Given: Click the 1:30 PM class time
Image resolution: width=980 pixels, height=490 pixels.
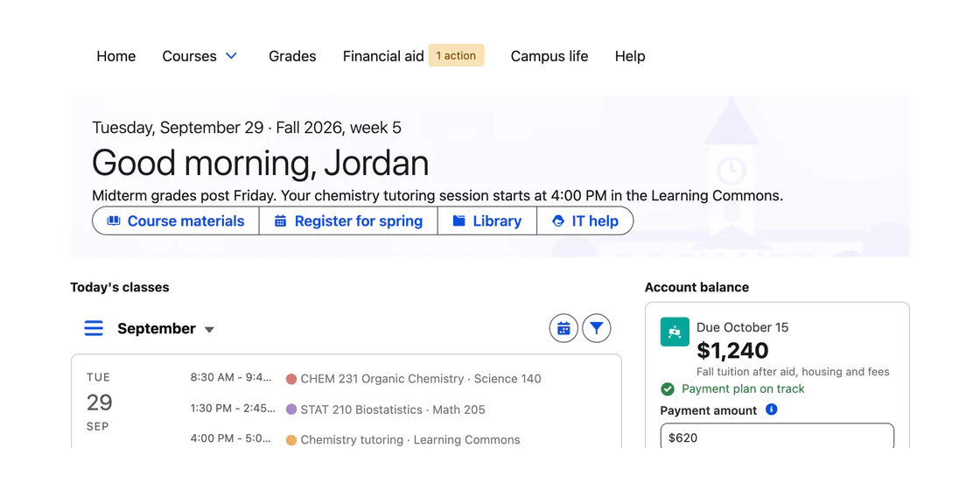Looking at the screenshot, I should [233, 408].
